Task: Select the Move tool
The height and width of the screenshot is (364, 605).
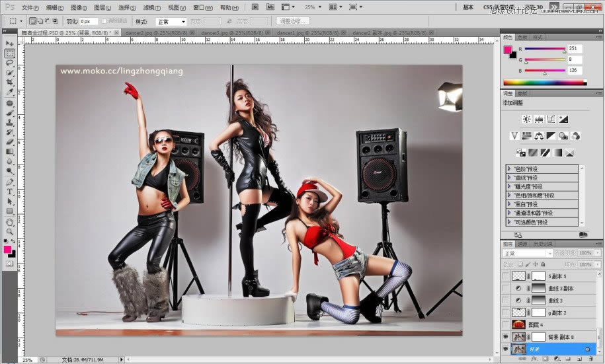Action: click(x=10, y=44)
